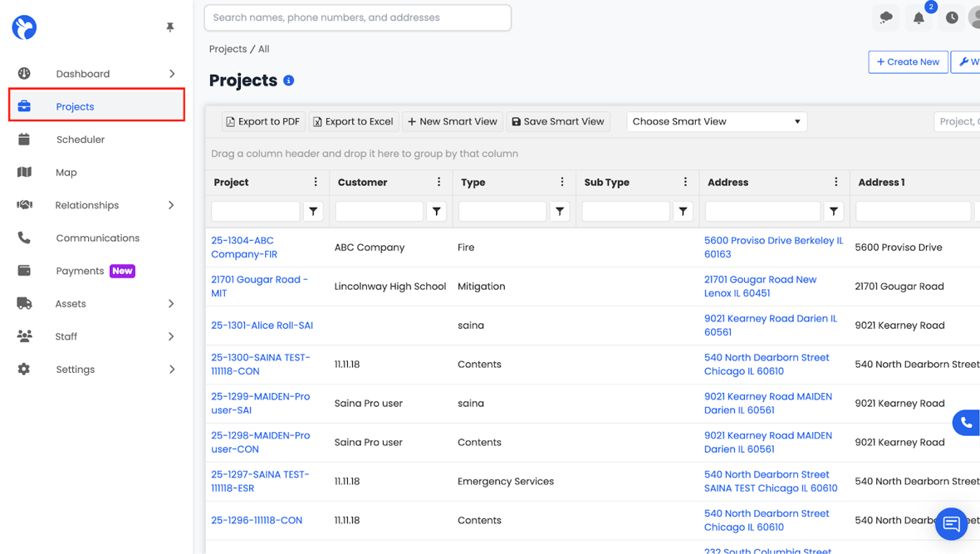Click the Create New button

click(908, 62)
